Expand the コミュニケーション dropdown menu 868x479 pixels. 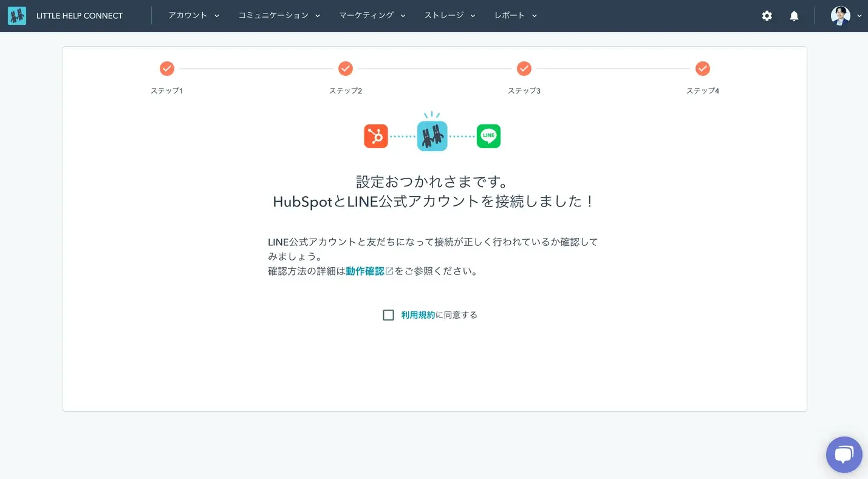pos(279,16)
